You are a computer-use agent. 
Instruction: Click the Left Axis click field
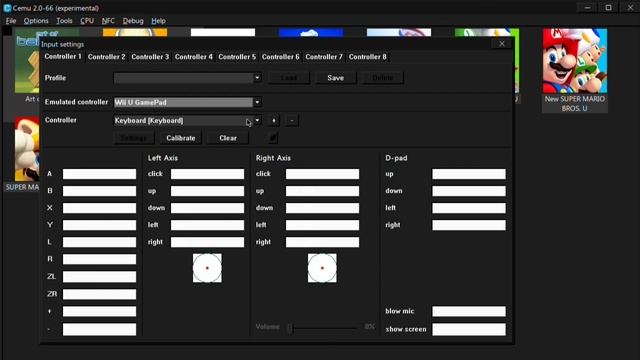[x=207, y=174]
